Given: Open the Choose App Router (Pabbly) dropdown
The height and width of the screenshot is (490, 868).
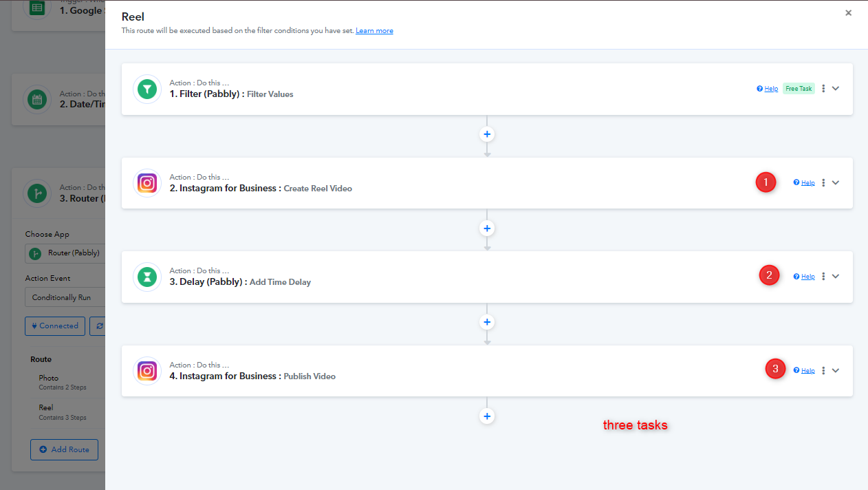Looking at the screenshot, I should coord(65,253).
